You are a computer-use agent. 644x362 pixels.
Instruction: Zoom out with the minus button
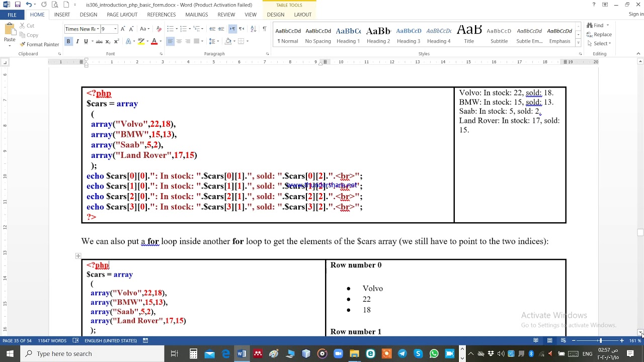[x=574, y=340]
